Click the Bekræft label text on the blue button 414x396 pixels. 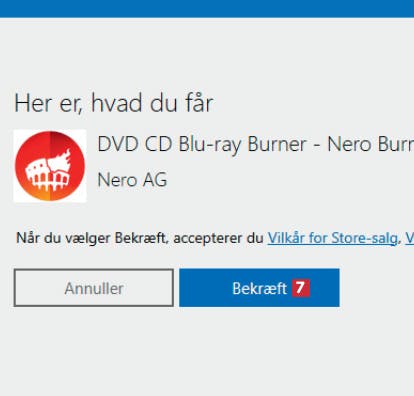(x=259, y=288)
